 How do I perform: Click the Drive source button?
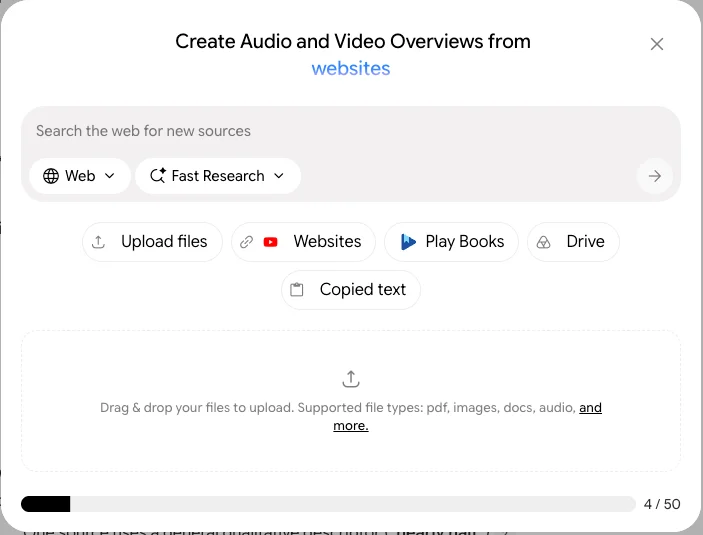point(573,242)
